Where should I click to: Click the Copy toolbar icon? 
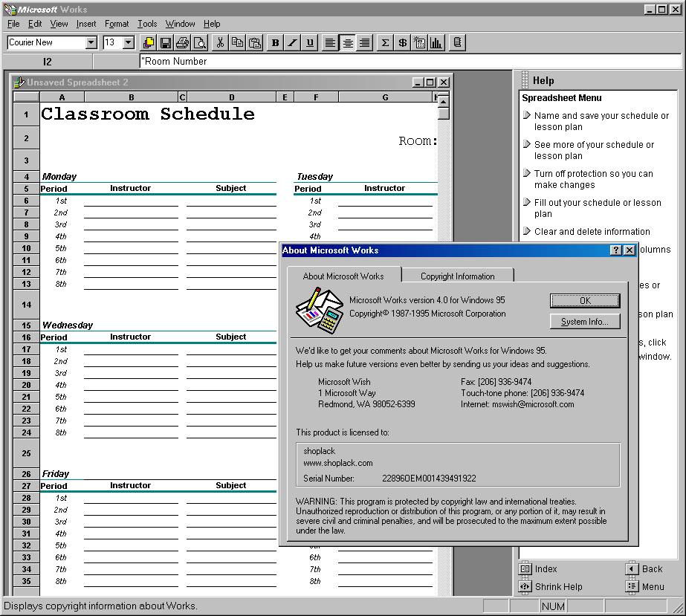tap(237, 42)
